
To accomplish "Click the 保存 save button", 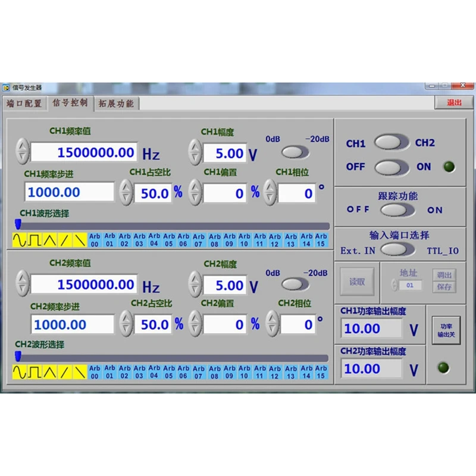I will click(444, 287).
